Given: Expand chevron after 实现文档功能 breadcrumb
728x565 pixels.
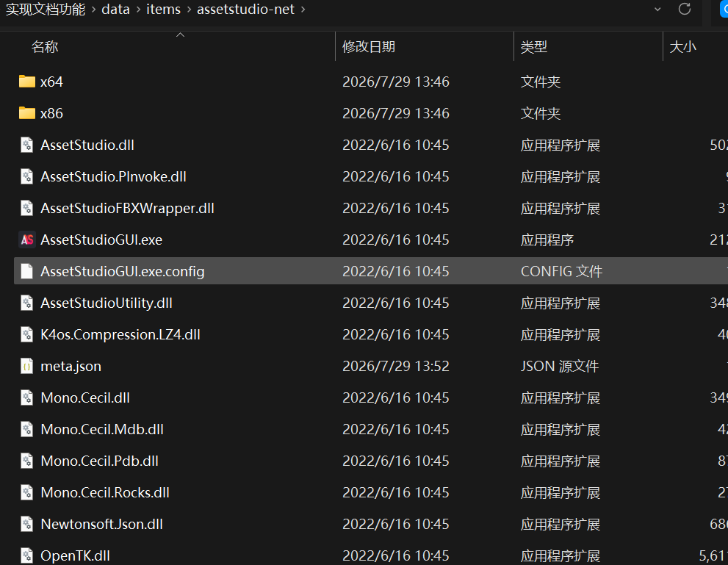Looking at the screenshot, I should [x=93, y=10].
